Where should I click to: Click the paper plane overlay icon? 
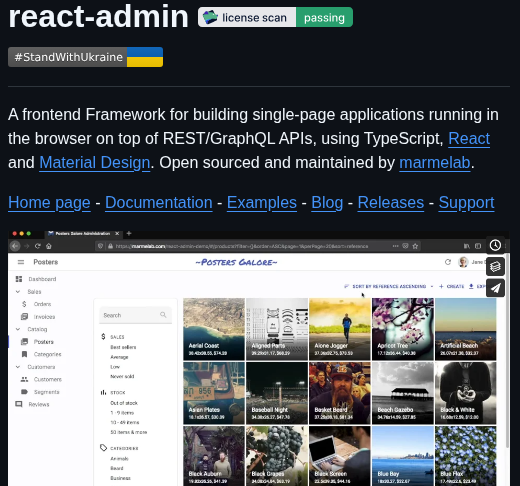point(495,288)
